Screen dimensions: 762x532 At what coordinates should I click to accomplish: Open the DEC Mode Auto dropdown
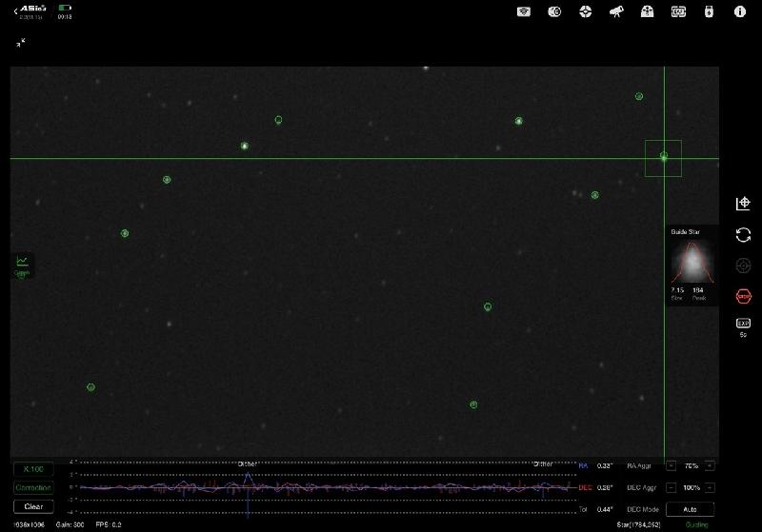(x=690, y=509)
